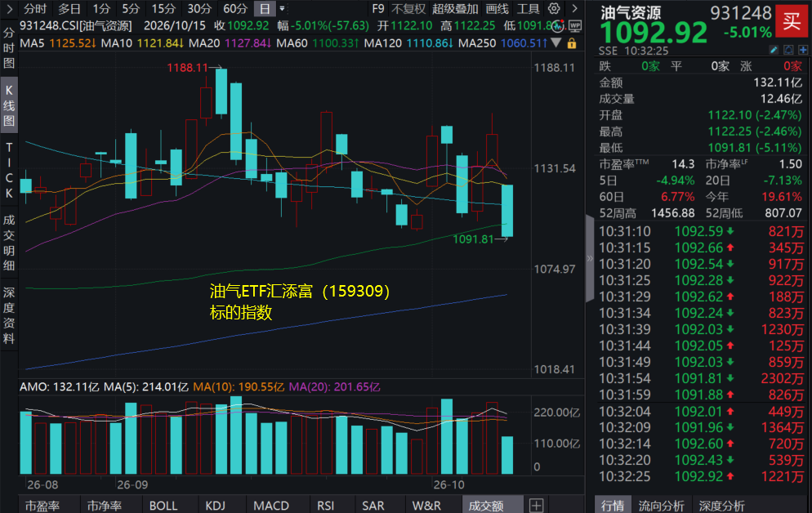Open the pulse monitor icon with red dot
Screen dimensions: 812x513
pos(558,26)
